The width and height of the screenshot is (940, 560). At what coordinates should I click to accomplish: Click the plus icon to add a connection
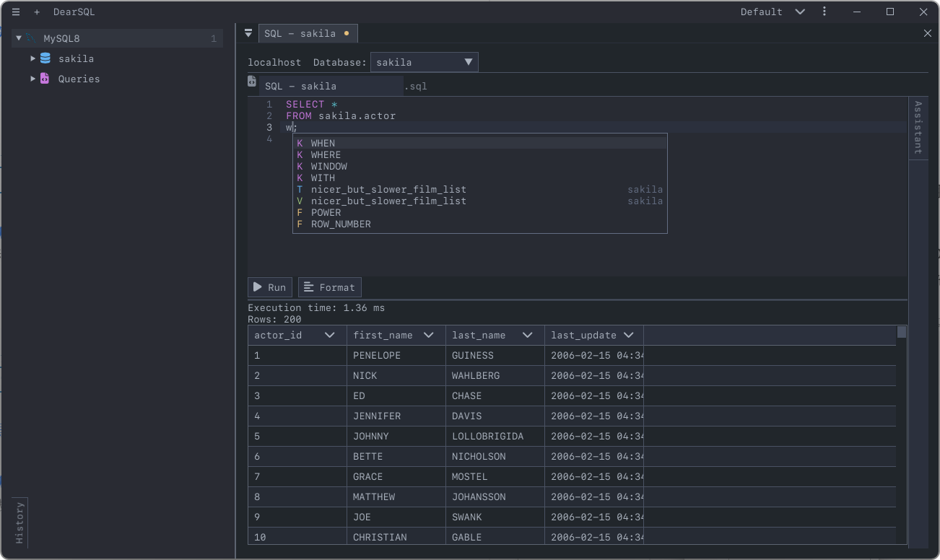pyautogui.click(x=37, y=12)
